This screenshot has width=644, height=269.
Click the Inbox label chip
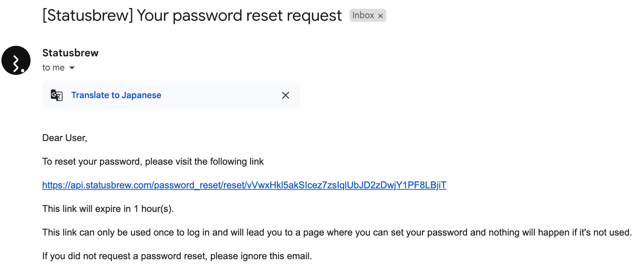coord(363,15)
